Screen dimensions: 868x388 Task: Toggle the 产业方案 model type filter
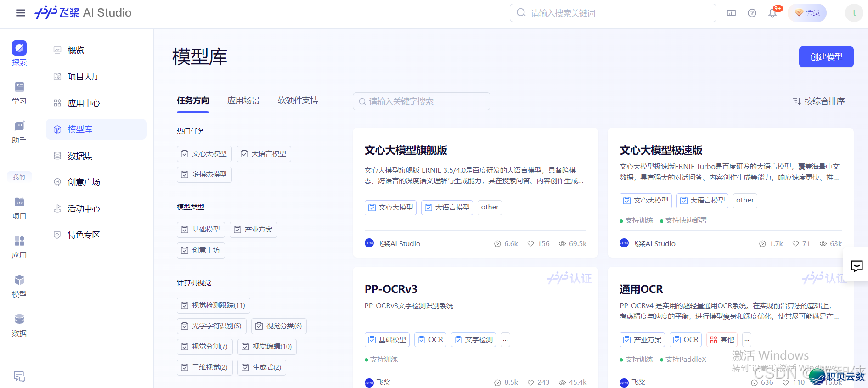pyautogui.click(x=253, y=230)
